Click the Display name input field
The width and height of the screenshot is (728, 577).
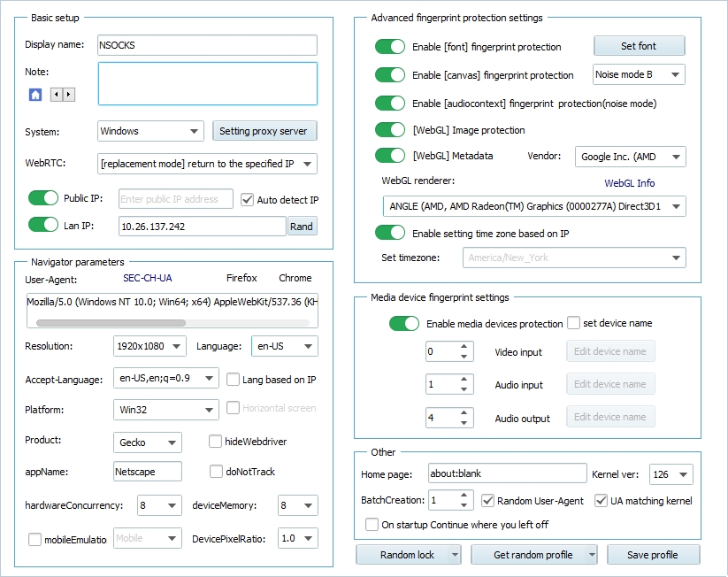(x=207, y=45)
